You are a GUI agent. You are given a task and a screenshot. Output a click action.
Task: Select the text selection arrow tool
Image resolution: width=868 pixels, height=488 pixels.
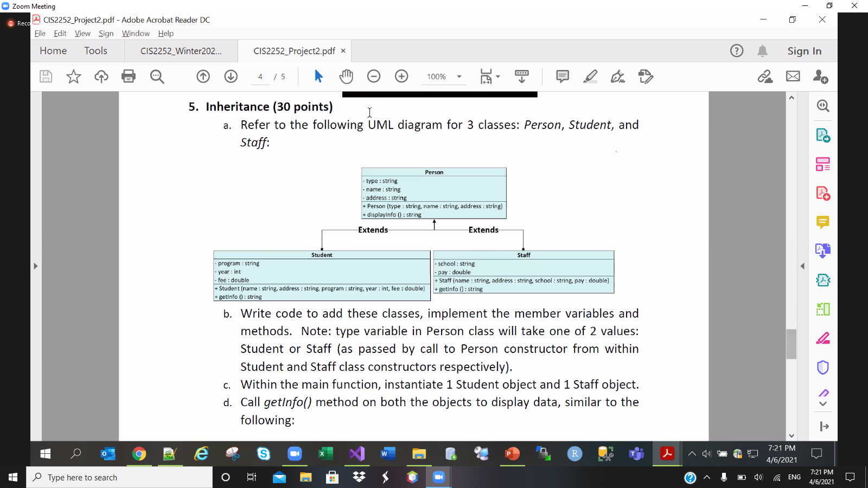(318, 76)
